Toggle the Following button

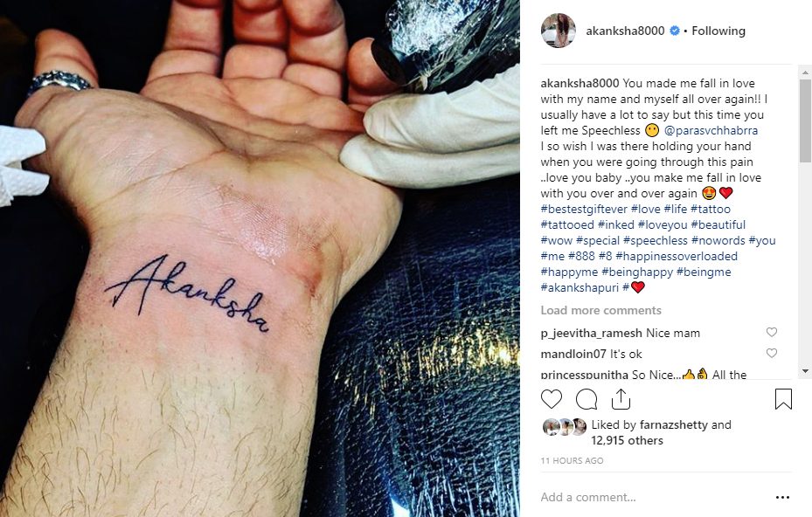(x=718, y=31)
